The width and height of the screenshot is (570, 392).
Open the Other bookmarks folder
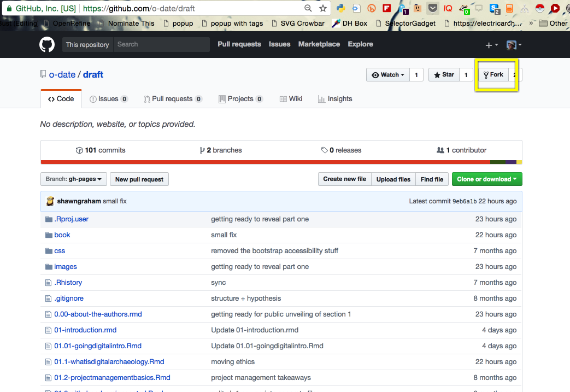point(553,24)
